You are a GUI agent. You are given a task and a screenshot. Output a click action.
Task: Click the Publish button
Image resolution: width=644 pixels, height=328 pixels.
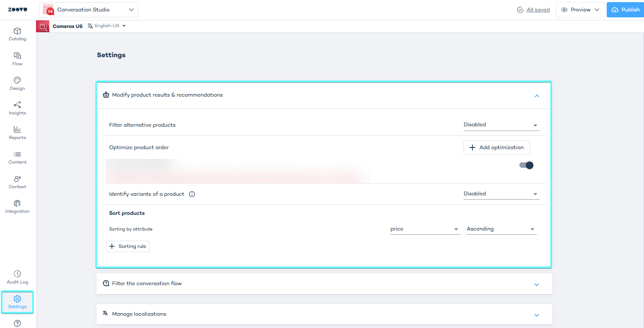click(625, 10)
